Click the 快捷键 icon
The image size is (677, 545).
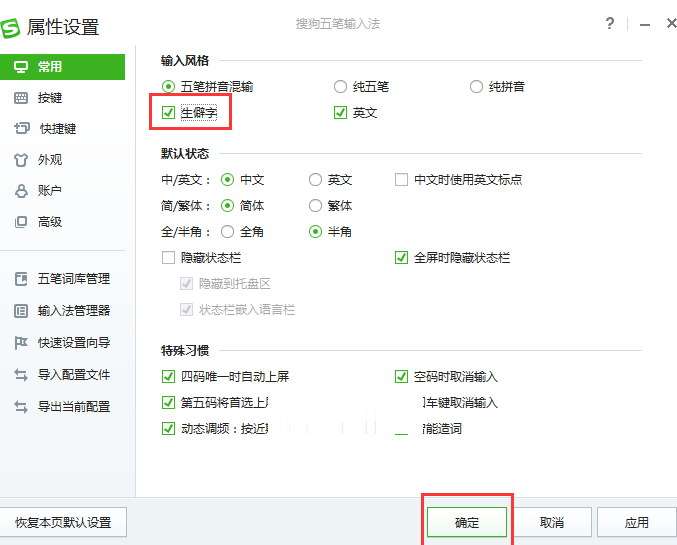(x=22, y=128)
